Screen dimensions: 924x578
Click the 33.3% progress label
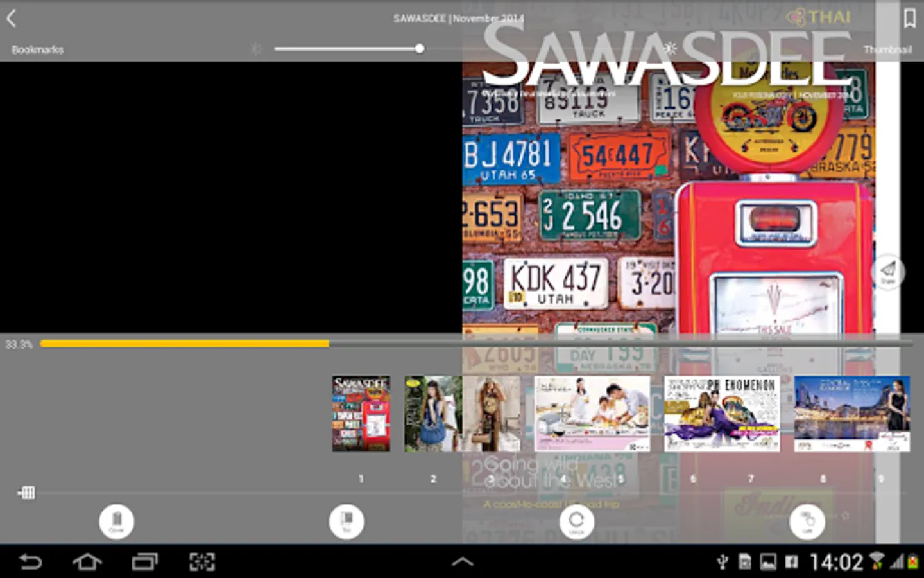point(19,345)
